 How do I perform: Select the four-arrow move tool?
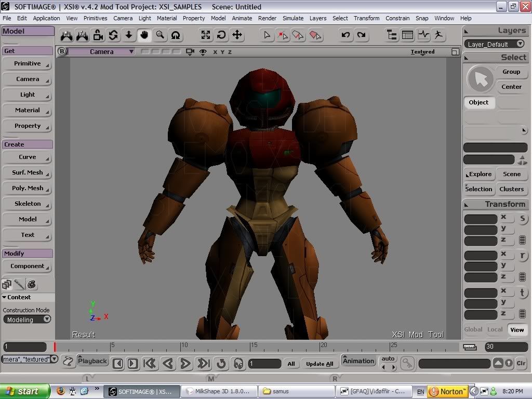click(x=237, y=35)
